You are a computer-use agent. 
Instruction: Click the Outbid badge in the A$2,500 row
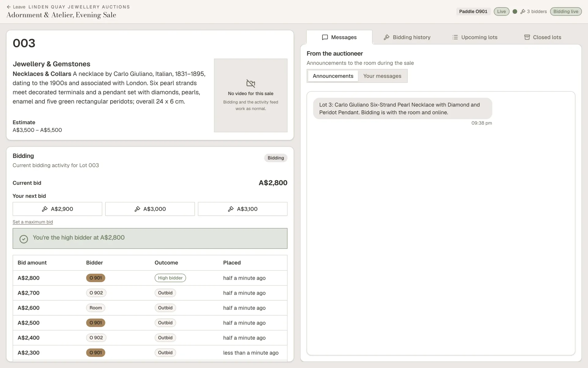coord(165,323)
